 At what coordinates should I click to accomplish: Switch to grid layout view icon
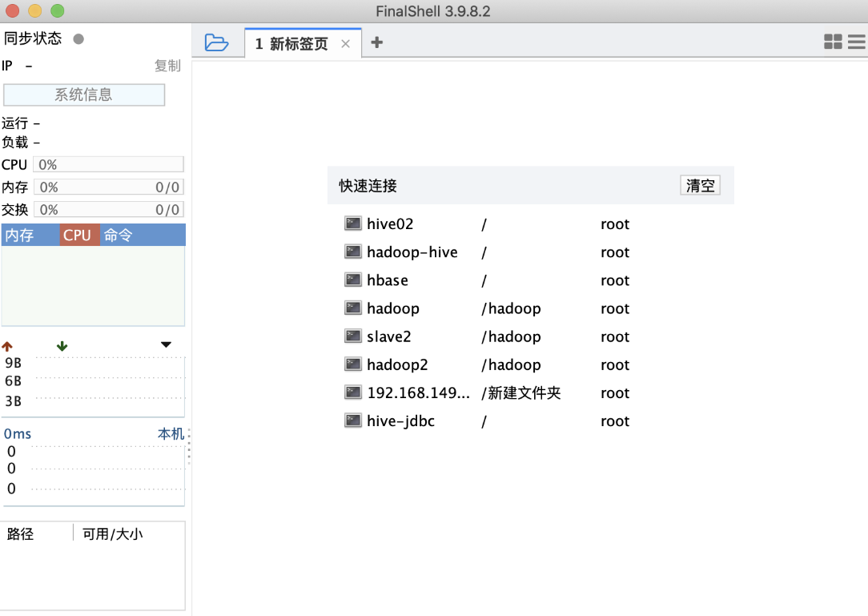coord(833,42)
